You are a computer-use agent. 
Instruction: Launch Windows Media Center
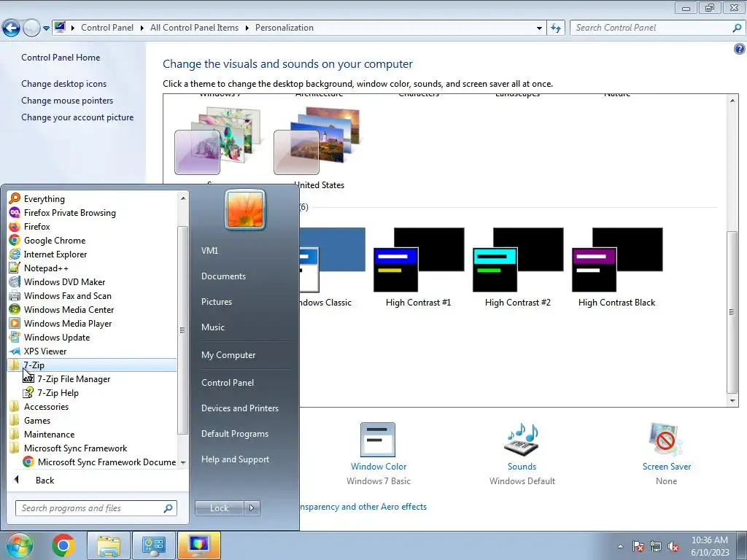pyautogui.click(x=69, y=309)
